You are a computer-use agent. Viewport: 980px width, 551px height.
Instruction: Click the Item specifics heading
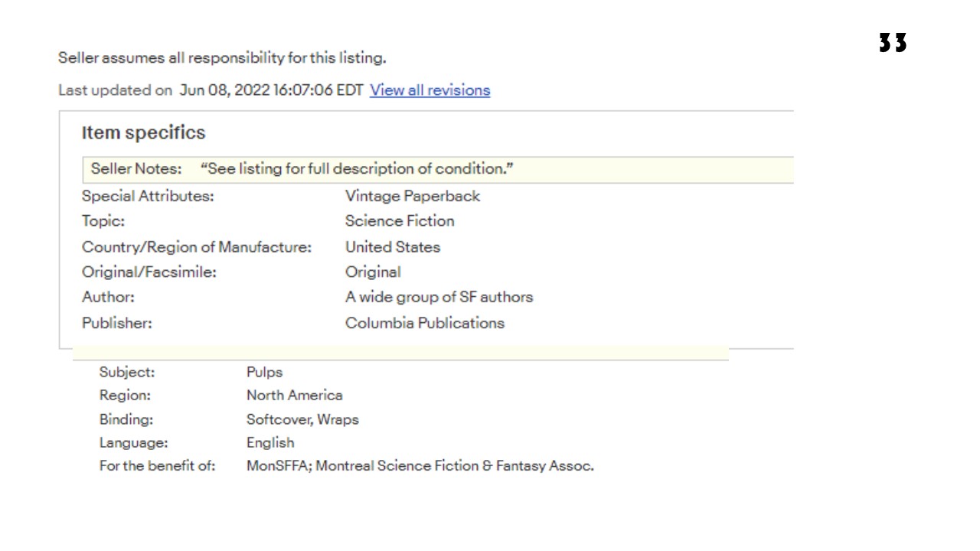(143, 132)
